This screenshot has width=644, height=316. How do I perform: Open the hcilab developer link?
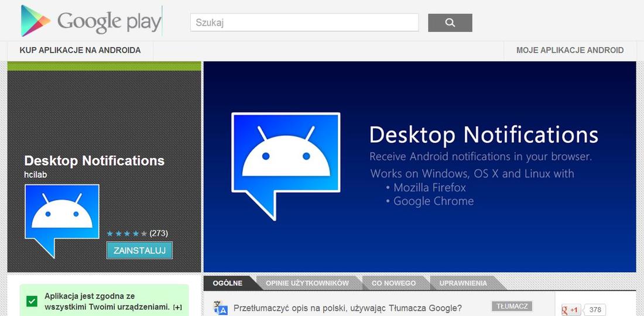[36, 175]
